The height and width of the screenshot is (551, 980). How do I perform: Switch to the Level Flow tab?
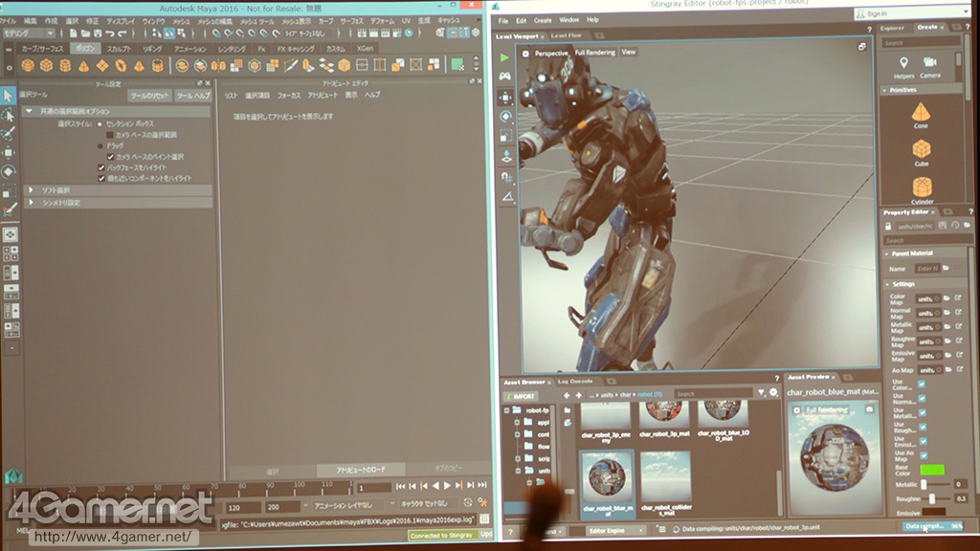click(566, 35)
